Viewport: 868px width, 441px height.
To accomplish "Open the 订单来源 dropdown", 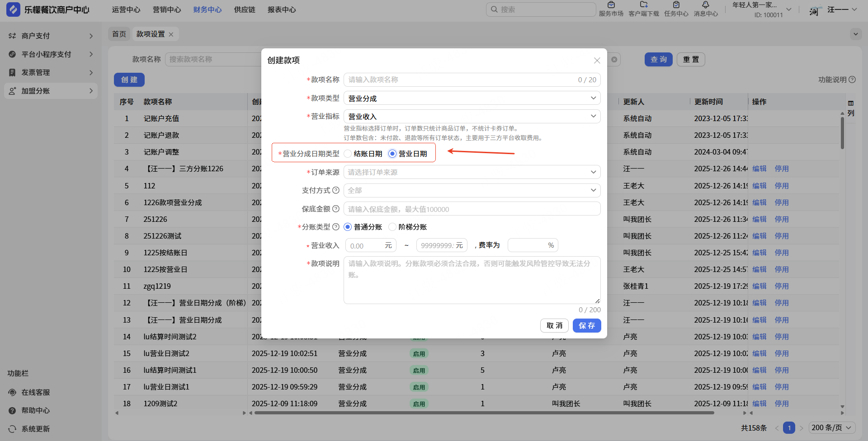I will click(472, 172).
